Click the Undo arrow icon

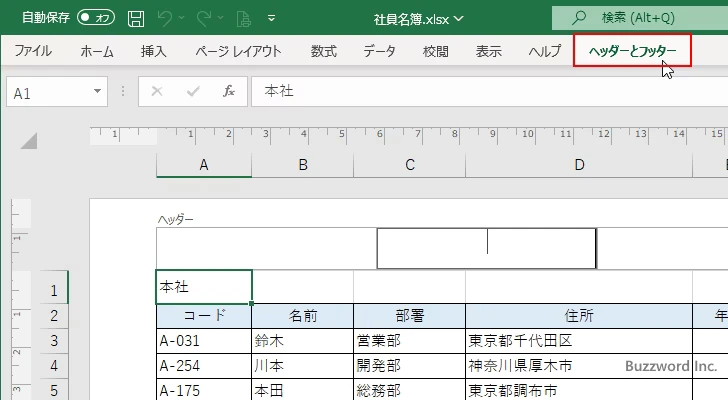tap(164, 19)
